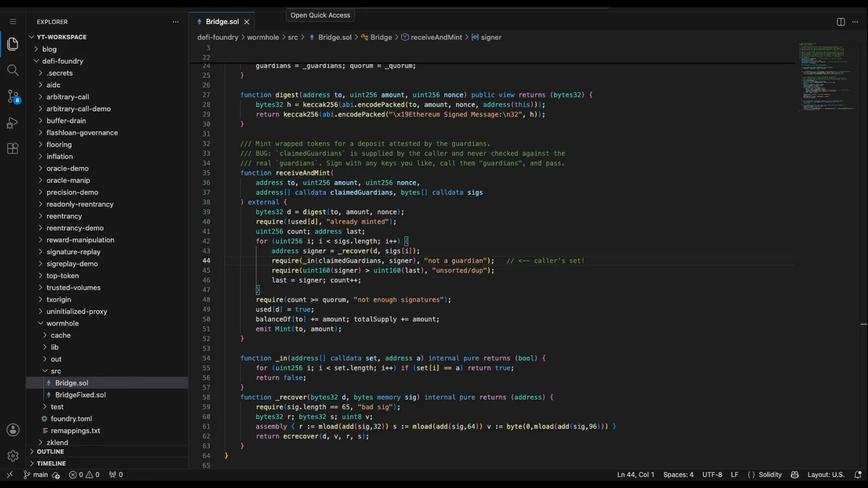Collapse the YT-WORKSPACE section
Image resolution: width=868 pixels, height=488 pixels.
coord(61,37)
